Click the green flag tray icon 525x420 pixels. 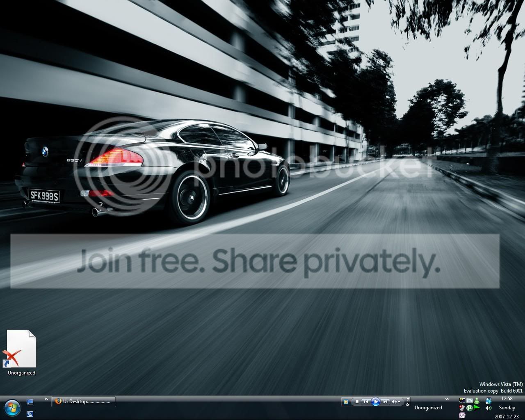pyautogui.click(x=477, y=408)
